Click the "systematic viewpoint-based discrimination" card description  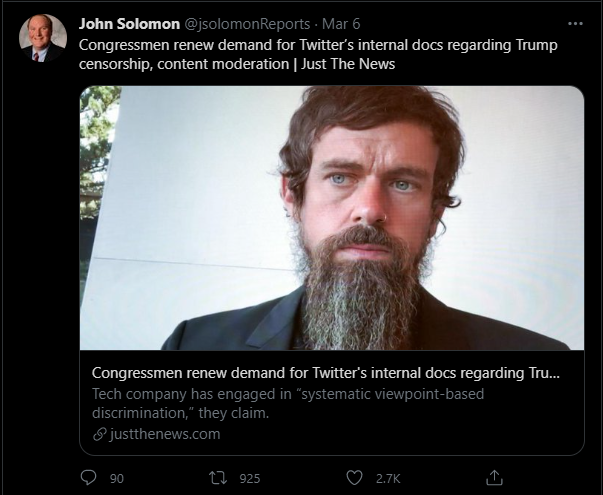pyautogui.click(x=286, y=403)
